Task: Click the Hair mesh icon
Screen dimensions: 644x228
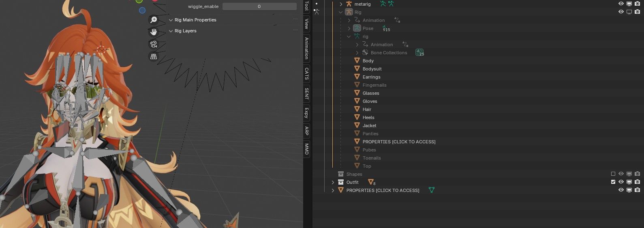Action: tap(357, 109)
